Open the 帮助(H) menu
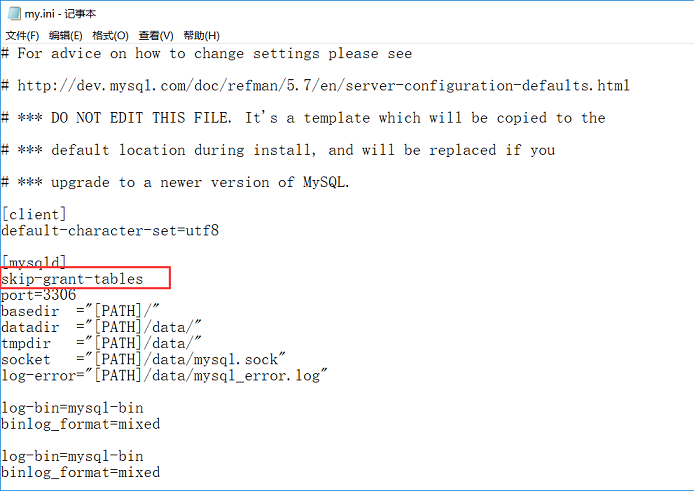This screenshot has height=491, width=694. [201, 35]
